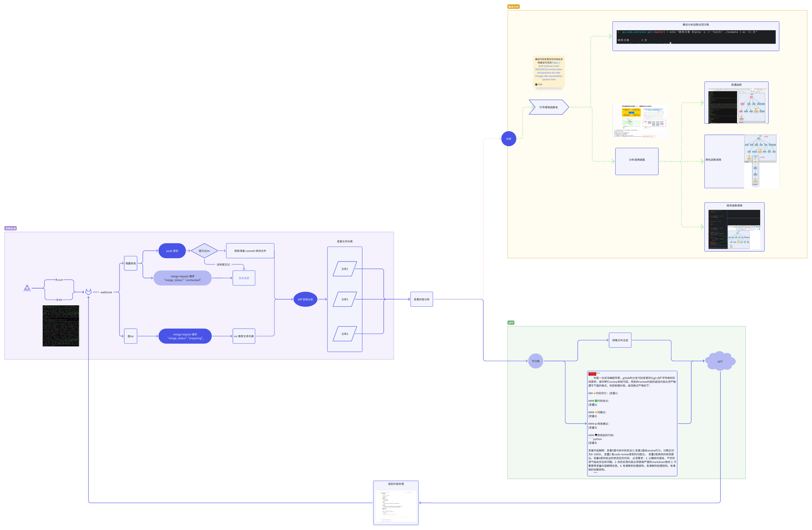812x530 pixels.
Task: Select the 行号得到函数名 arrow-shaped node
Action: 548,107
